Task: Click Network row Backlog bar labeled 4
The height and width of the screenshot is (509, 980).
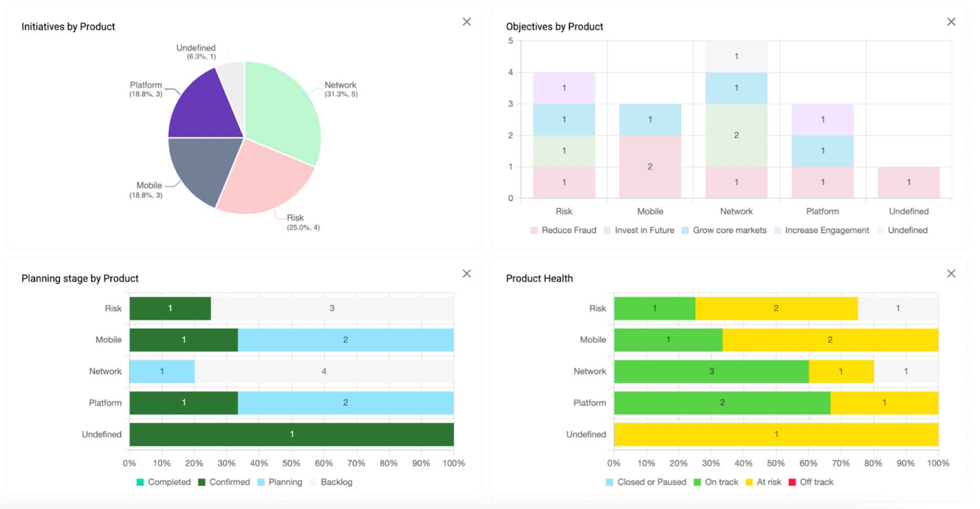Action: (x=324, y=372)
